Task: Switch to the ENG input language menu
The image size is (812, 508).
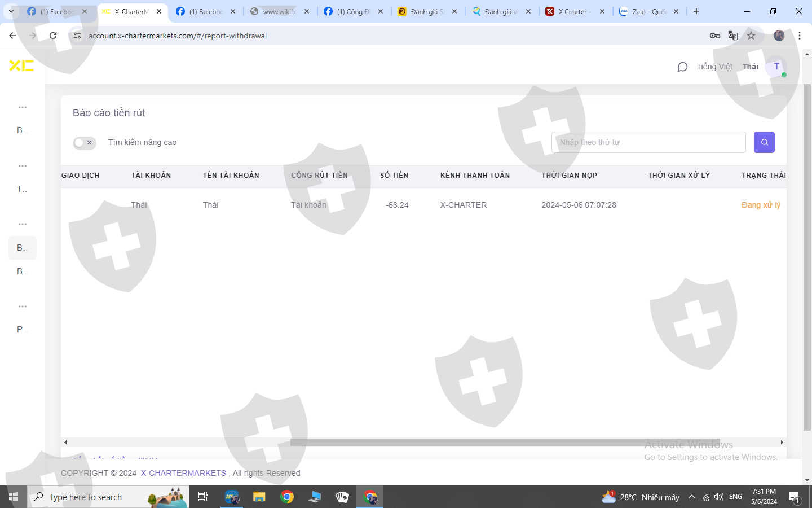Action: [x=735, y=497]
